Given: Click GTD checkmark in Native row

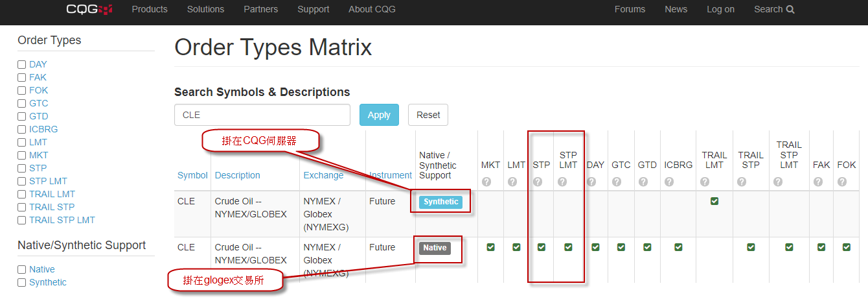Looking at the screenshot, I should pos(647,247).
